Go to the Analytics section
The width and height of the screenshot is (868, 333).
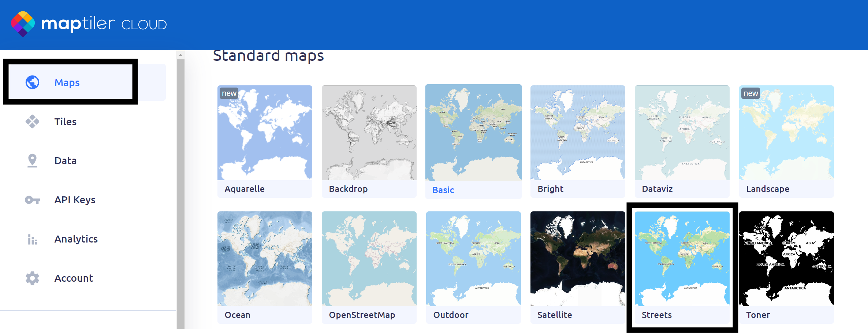(76, 239)
